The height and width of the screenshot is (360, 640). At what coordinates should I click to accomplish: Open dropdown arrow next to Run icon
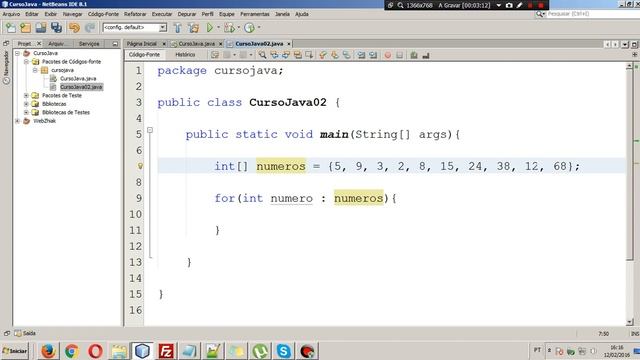click(218, 28)
